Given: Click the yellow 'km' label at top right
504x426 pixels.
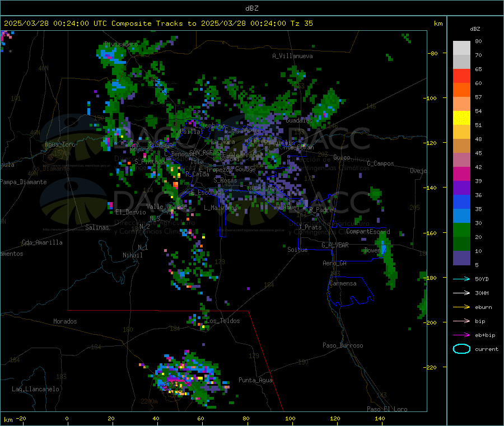Looking at the screenshot, I should 438,24.
